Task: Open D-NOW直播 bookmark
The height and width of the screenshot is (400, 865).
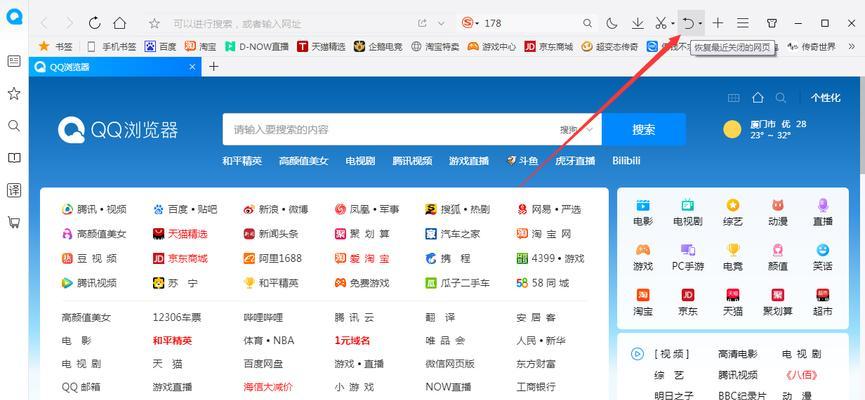Action: pyautogui.click(x=257, y=47)
